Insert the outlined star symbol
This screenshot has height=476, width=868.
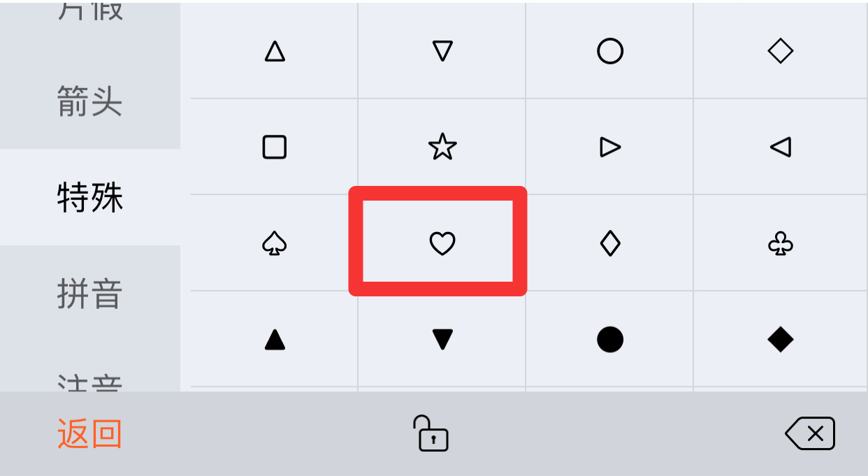tap(442, 147)
